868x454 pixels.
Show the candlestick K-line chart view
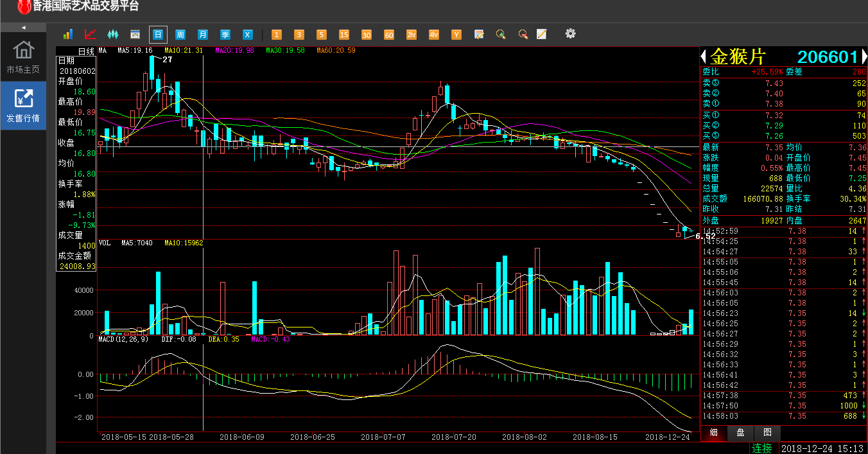113,34
